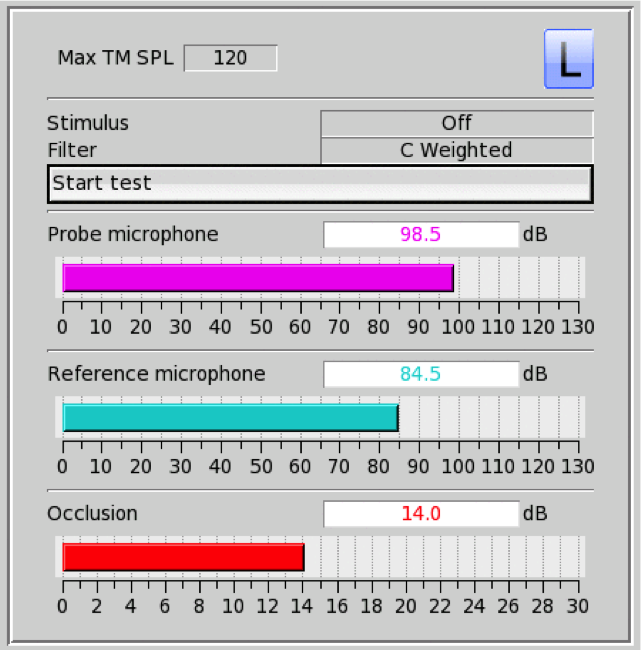The width and height of the screenshot is (641, 650).
Task: Click the teal Reference microphone level bar
Action: 231,417
